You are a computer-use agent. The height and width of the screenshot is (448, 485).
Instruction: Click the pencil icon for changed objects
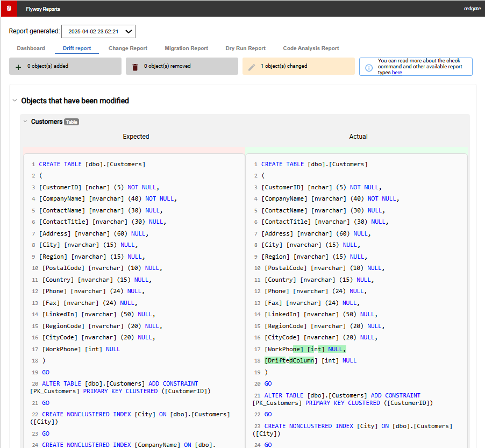pyautogui.click(x=252, y=67)
